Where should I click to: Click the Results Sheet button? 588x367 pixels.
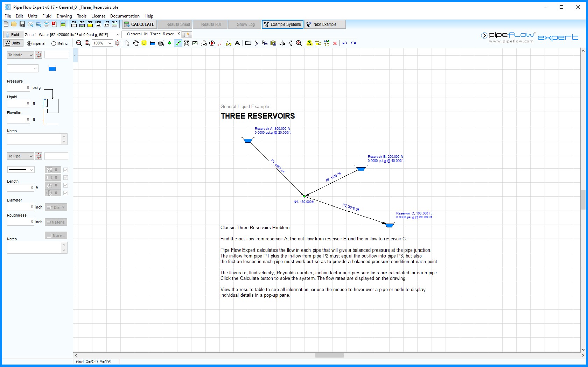point(175,24)
